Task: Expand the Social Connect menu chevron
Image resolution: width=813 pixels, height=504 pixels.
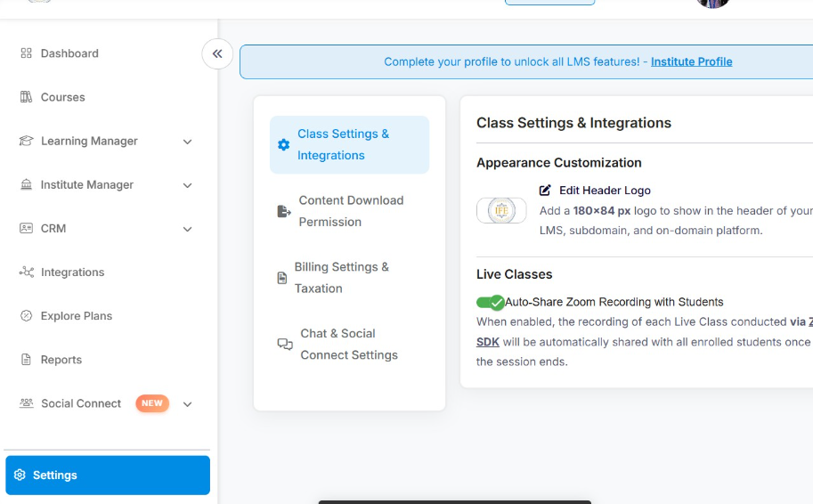Action: pyautogui.click(x=187, y=404)
